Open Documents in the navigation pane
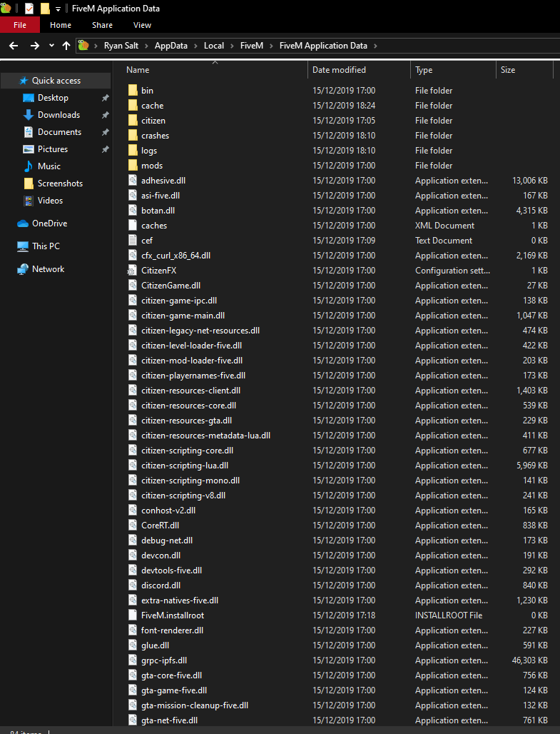 coord(59,132)
